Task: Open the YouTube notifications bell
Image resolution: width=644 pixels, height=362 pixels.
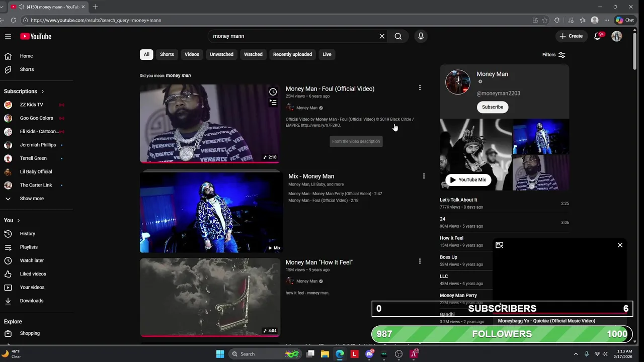Action: coord(598,36)
